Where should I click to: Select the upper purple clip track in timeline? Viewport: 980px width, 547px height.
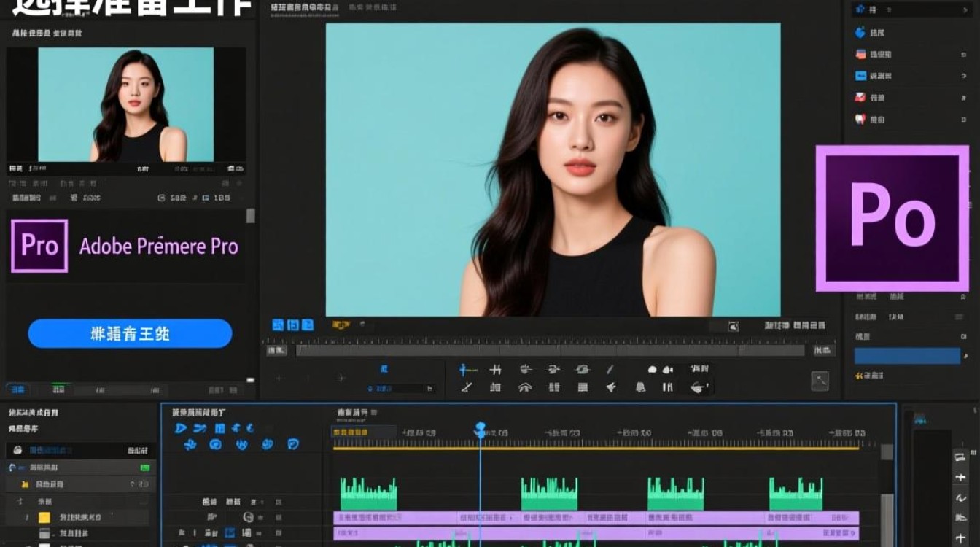point(596,518)
